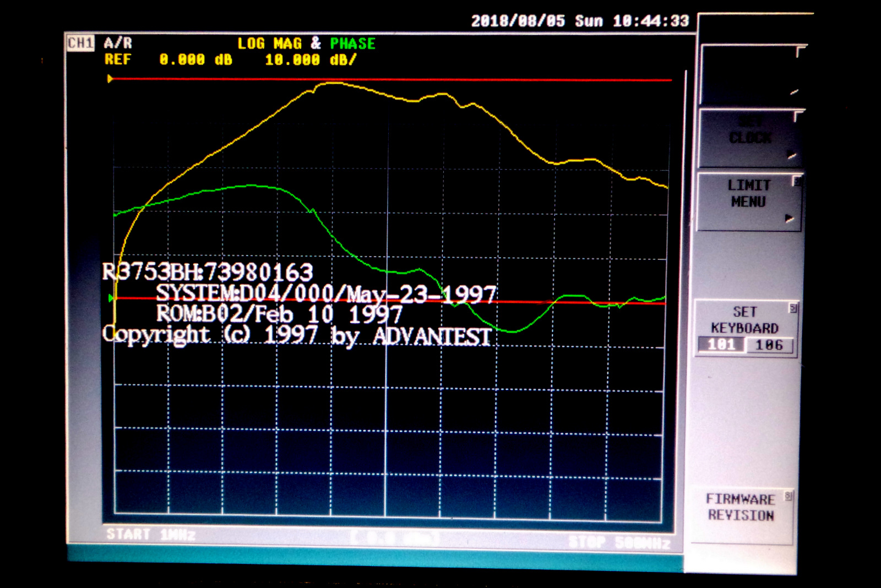Click the STOP 500MHz frequency readout

tap(619, 543)
